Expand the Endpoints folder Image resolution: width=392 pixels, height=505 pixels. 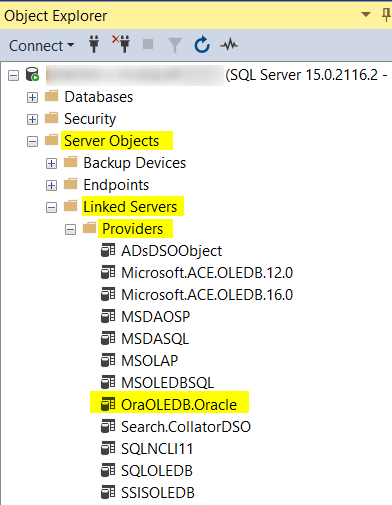coord(51,186)
